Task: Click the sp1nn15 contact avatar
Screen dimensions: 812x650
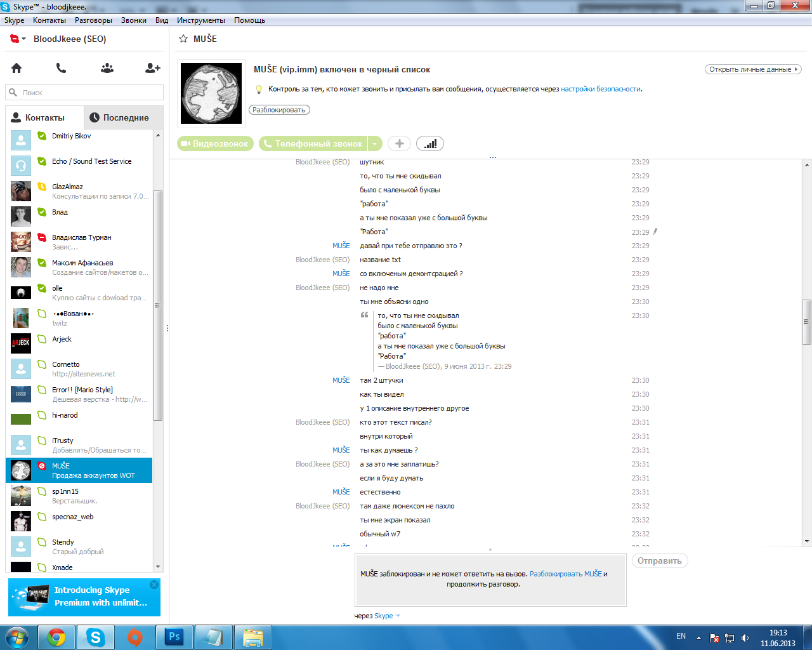Action: point(21,496)
